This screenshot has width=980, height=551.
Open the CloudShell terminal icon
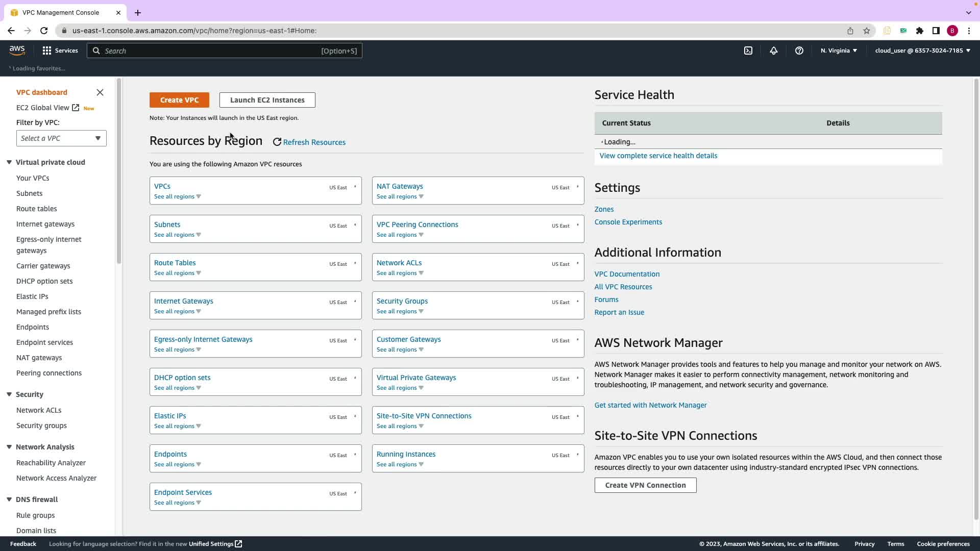coord(748,51)
